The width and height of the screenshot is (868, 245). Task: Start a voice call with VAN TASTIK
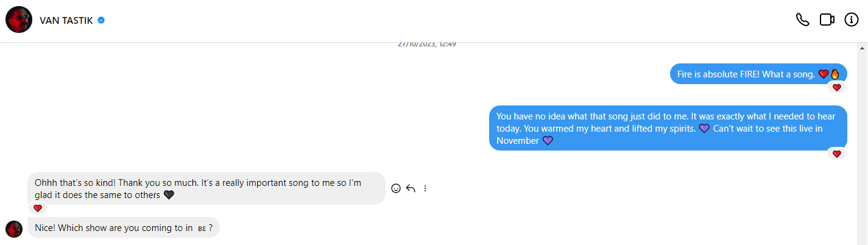pos(802,20)
